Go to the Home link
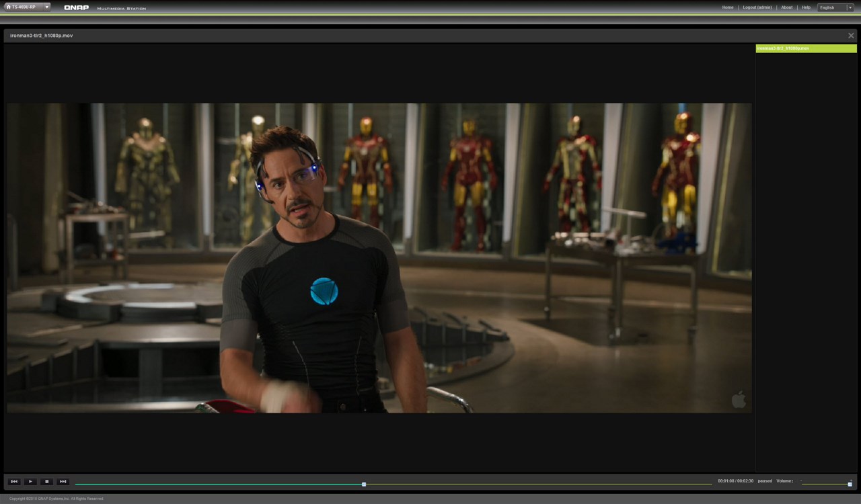This screenshot has width=861, height=504. [728, 7]
